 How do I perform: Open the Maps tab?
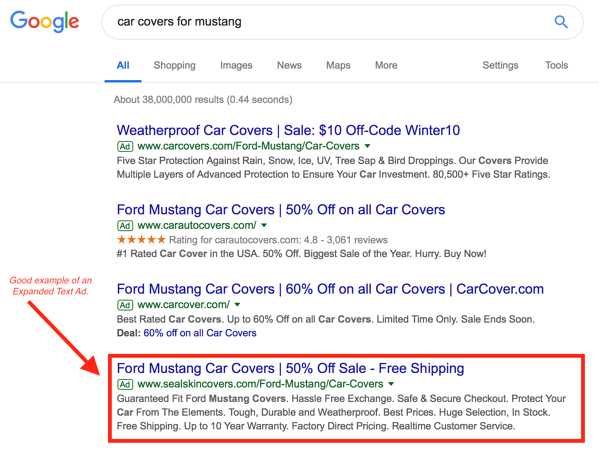[x=338, y=65]
